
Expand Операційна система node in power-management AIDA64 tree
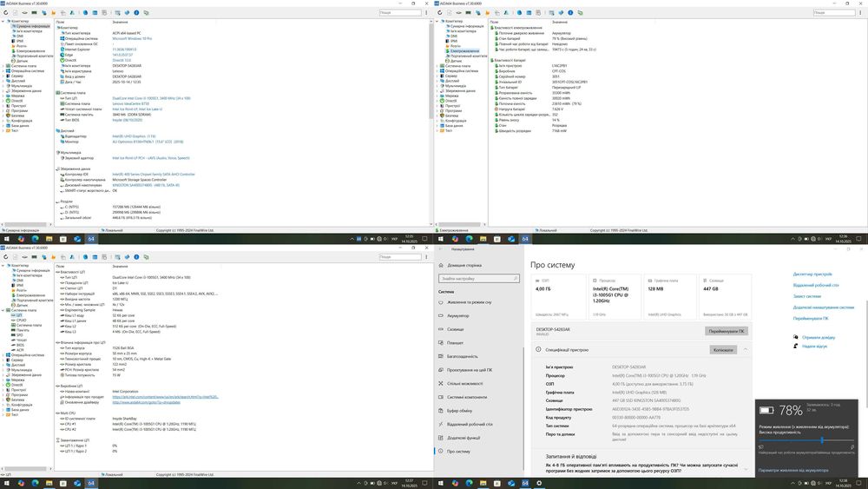click(x=437, y=71)
